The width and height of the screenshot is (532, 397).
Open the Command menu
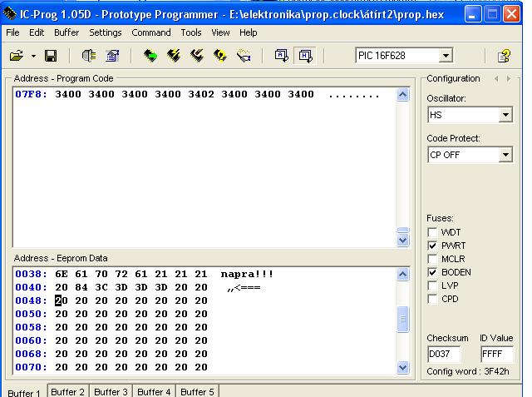[151, 32]
